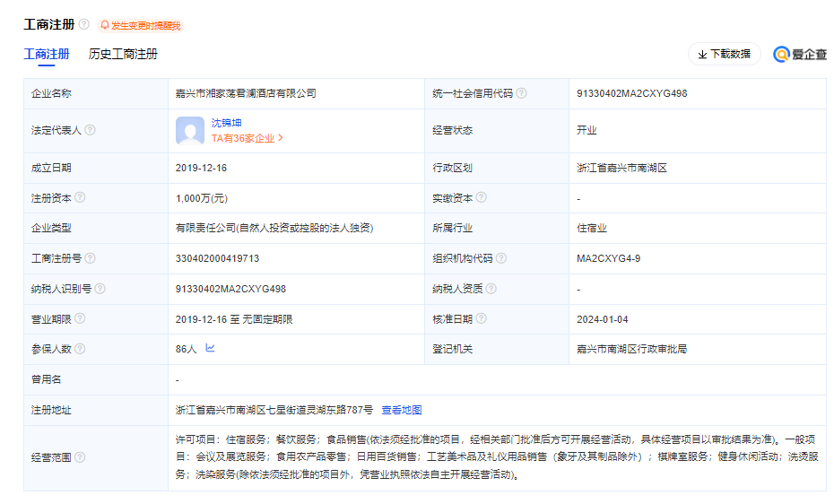
Task: Click 下载数据 button
Action: [725, 54]
